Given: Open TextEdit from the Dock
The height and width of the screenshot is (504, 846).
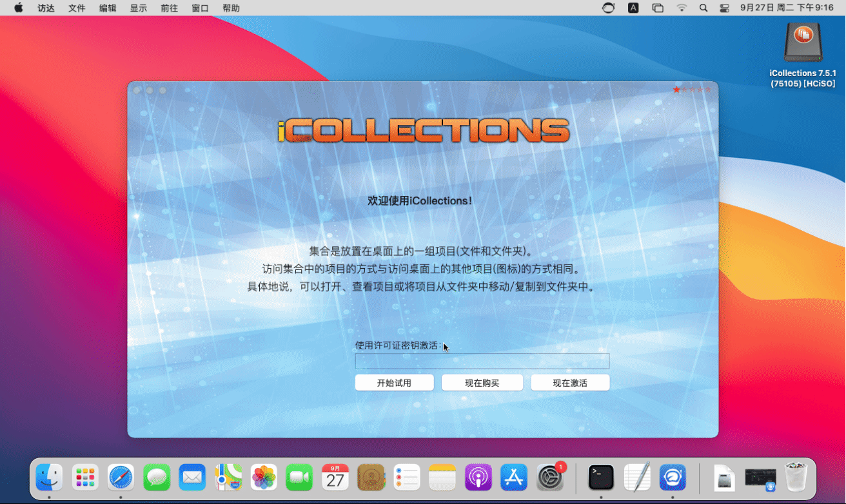Looking at the screenshot, I should (x=637, y=478).
